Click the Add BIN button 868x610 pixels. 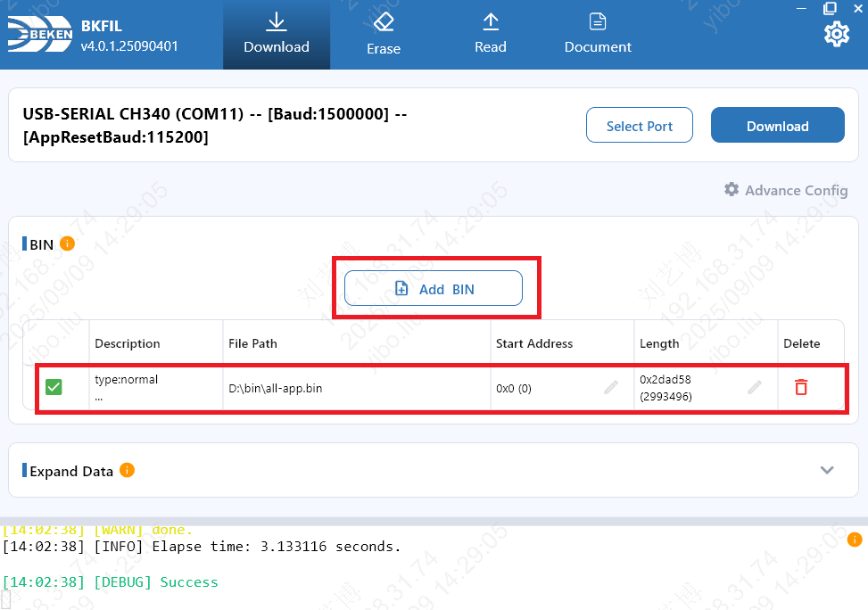434,289
